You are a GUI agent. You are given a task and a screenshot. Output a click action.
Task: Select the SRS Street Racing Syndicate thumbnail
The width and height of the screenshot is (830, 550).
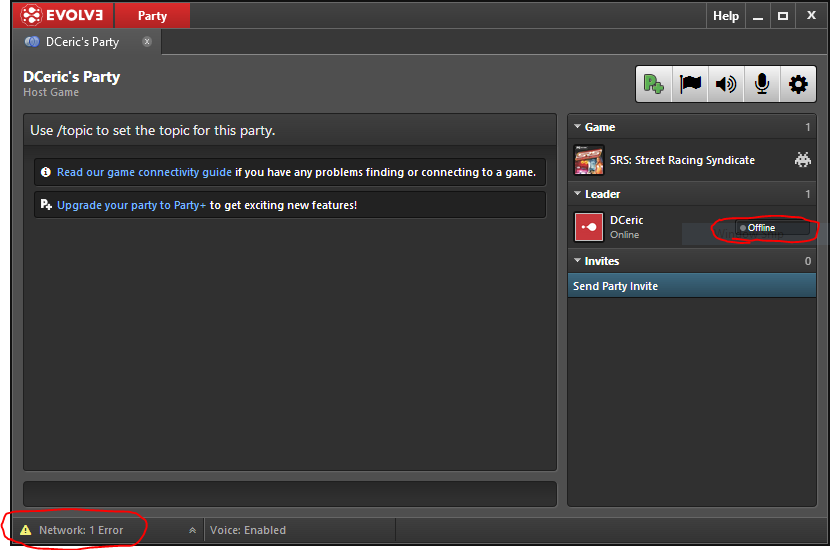tap(589, 160)
